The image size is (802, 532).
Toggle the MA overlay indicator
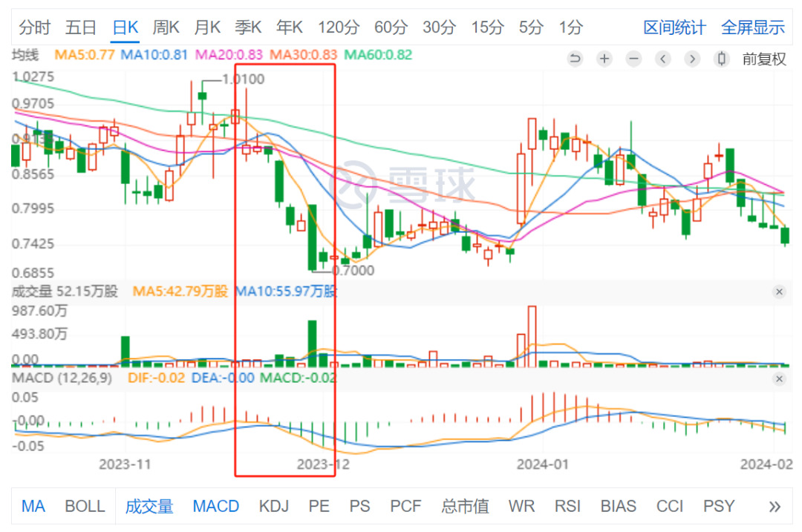point(33,506)
